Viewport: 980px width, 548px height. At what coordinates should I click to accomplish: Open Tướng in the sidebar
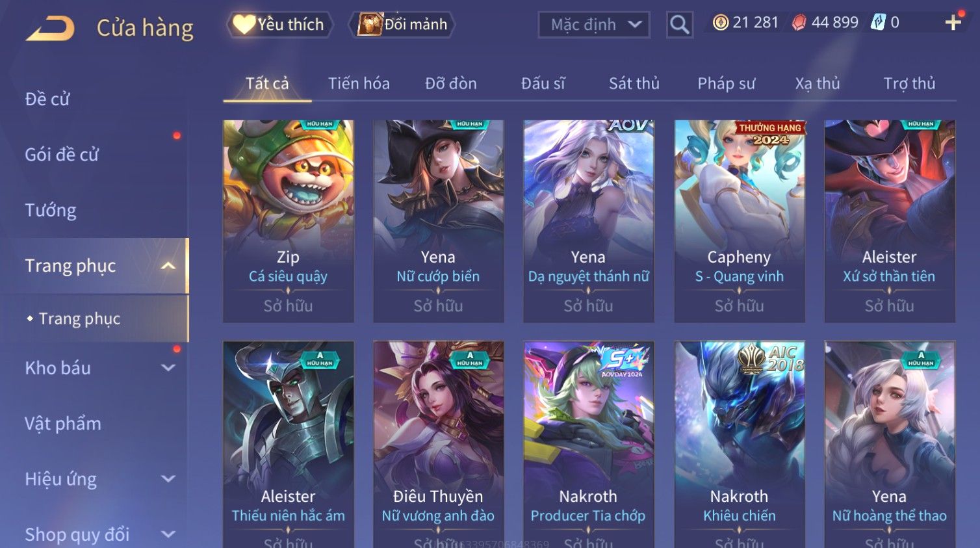(51, 211)
